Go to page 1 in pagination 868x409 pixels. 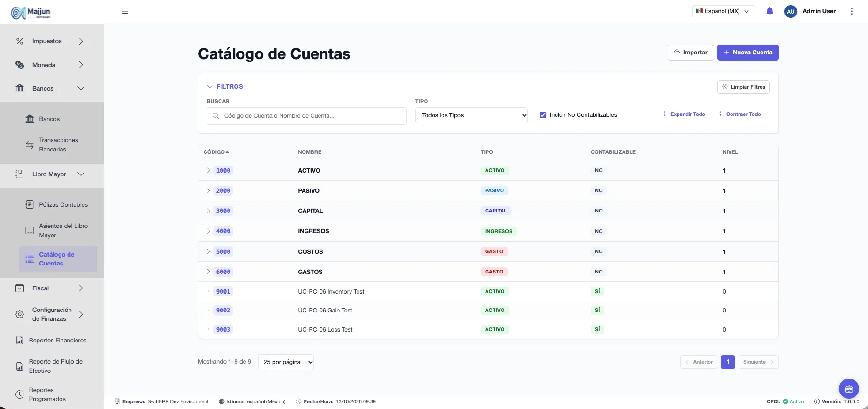tap(728, 362)
